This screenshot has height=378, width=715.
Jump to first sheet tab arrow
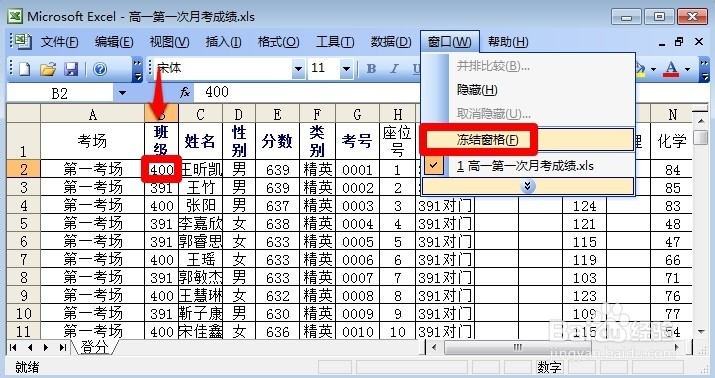[13, 347]
